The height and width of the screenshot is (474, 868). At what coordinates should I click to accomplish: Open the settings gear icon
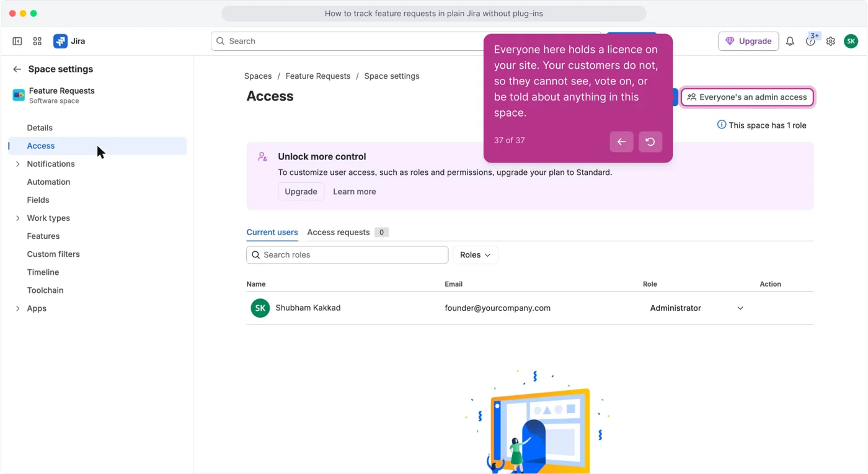(x=831, y=42)
